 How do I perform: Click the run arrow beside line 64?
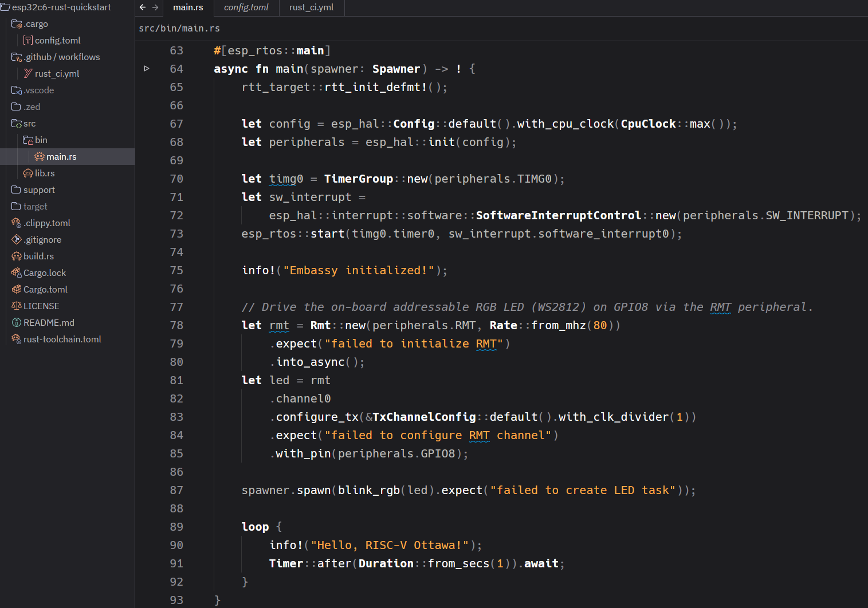(x=147, y=69)
